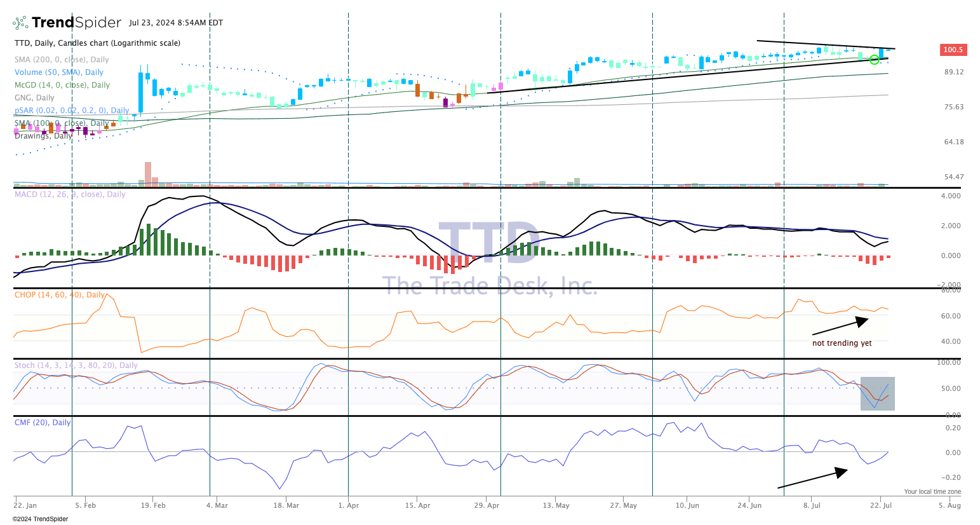Image resolution: width=980 pixels, height=525 pixels.
Task: Click the CMF (20), Daily label
Action: point(43,423)
